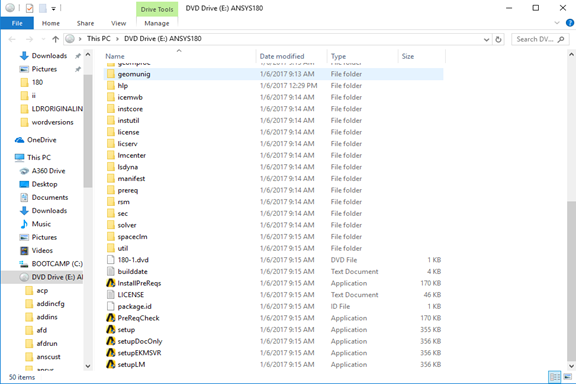The width and height of the screenshot is (576, 384).
Task: Click the navigation pane scroll down arrow
Action: coord(88,366)
